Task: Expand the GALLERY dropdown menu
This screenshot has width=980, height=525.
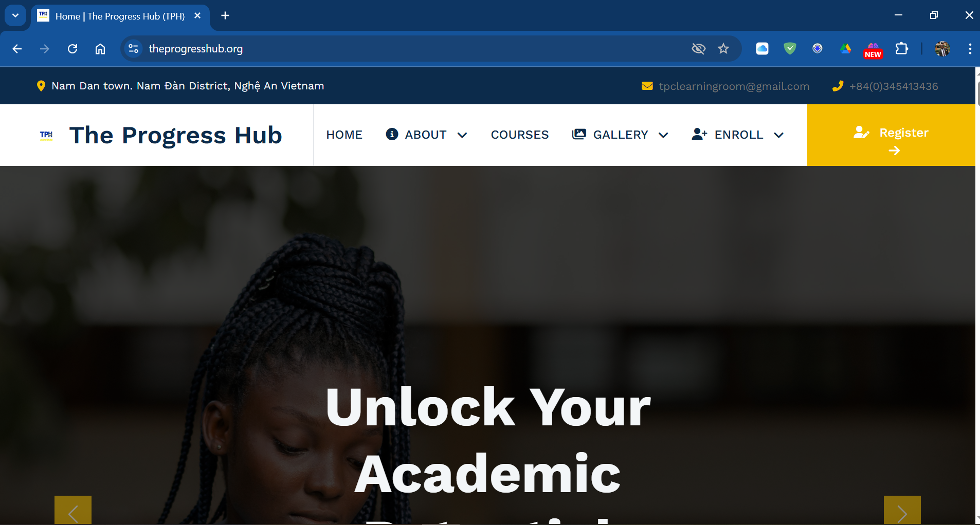Action: click(620, 135)
